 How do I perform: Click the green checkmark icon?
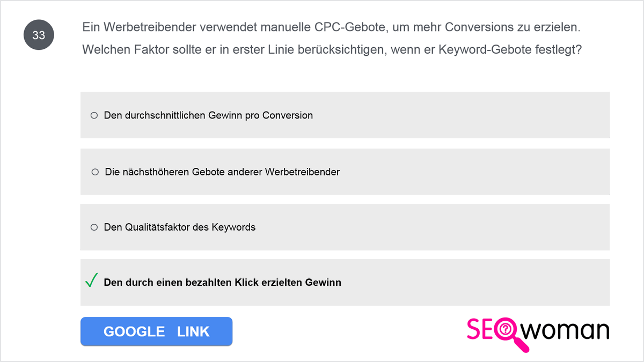(91, 280)
